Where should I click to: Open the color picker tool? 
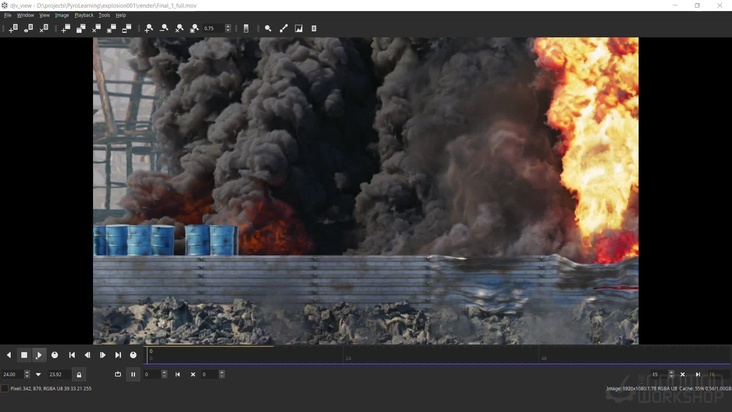tap(283, 28)
